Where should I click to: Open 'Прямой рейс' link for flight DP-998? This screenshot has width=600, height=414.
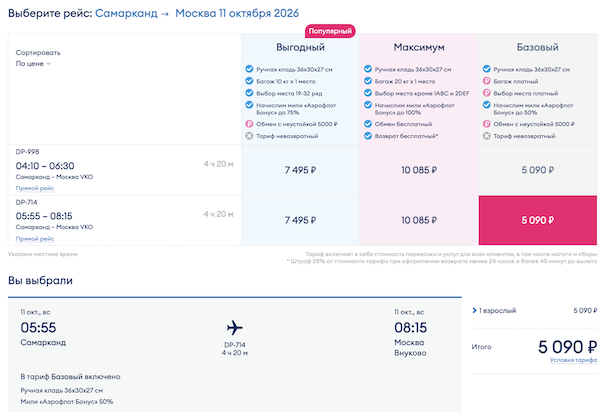click(35, 187)
